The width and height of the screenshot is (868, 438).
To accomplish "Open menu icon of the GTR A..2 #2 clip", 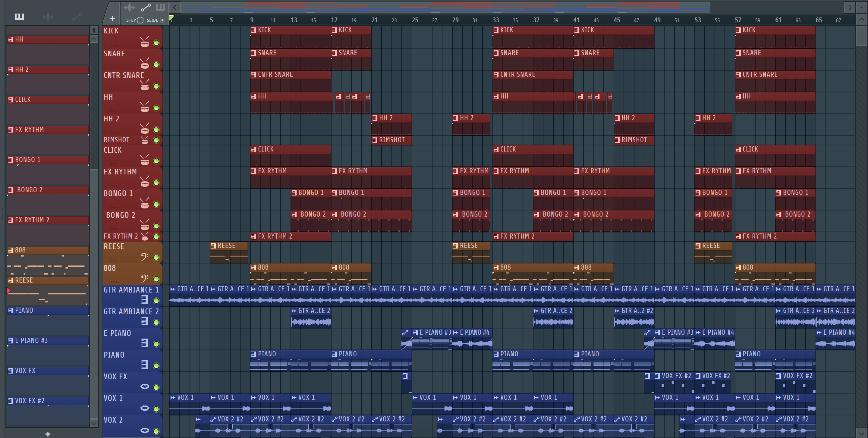I will pyautogui.click(x=617, y=311).
